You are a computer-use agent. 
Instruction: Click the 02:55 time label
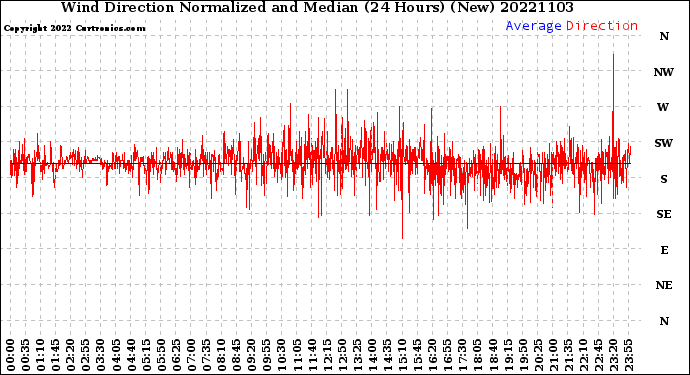(x=86, y=355)
